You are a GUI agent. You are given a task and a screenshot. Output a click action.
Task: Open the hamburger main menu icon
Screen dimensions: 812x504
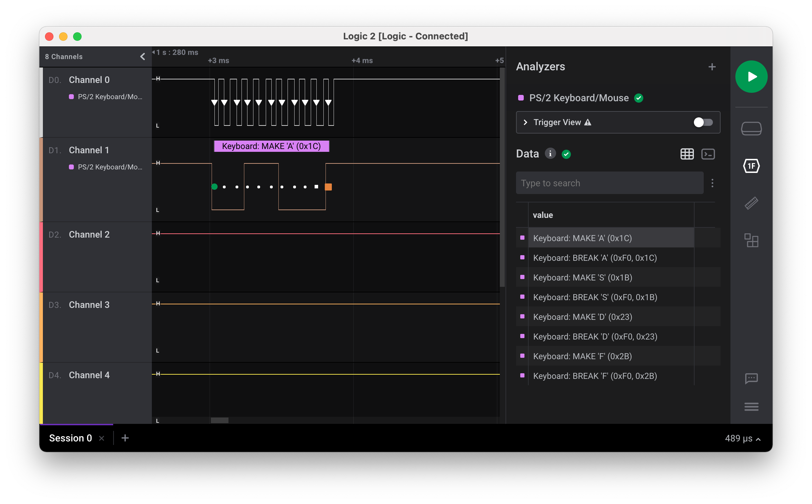(751, 407)
